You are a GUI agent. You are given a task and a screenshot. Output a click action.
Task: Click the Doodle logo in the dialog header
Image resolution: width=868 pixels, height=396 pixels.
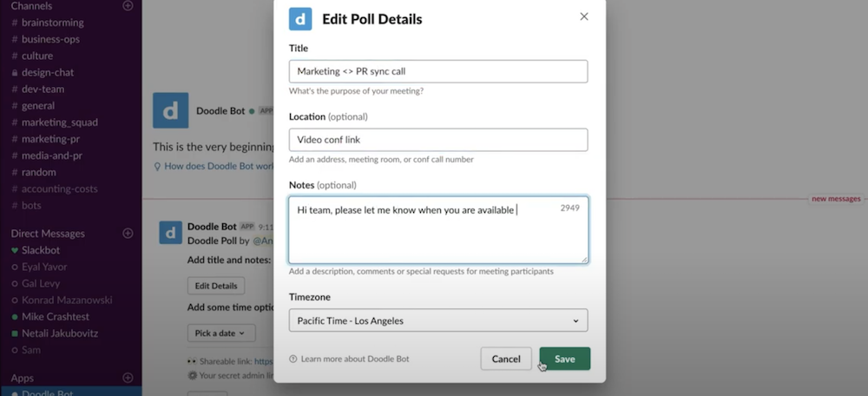[300, 19]
